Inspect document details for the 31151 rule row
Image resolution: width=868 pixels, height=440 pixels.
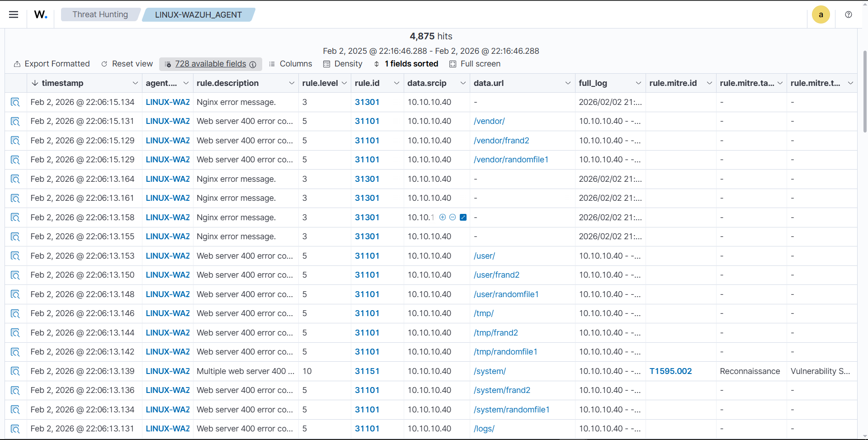click(15, 371)
